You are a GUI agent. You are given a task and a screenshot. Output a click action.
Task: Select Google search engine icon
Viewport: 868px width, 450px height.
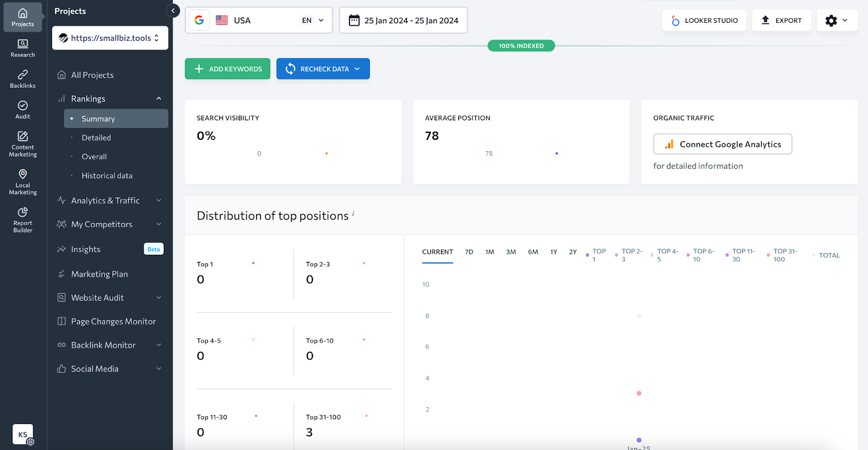(x=199, y=21)
